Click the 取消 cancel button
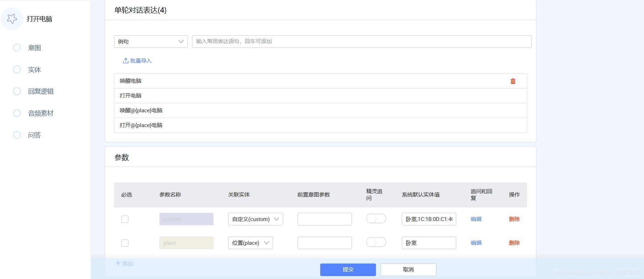This screenshot has width=644, height=279. [408, 270]
